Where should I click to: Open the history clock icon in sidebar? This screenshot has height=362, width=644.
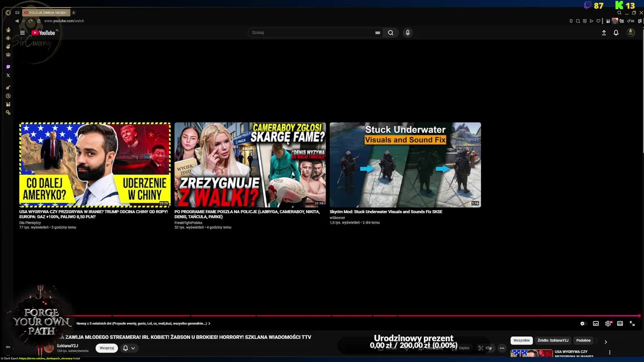click(x=8, y=96)
